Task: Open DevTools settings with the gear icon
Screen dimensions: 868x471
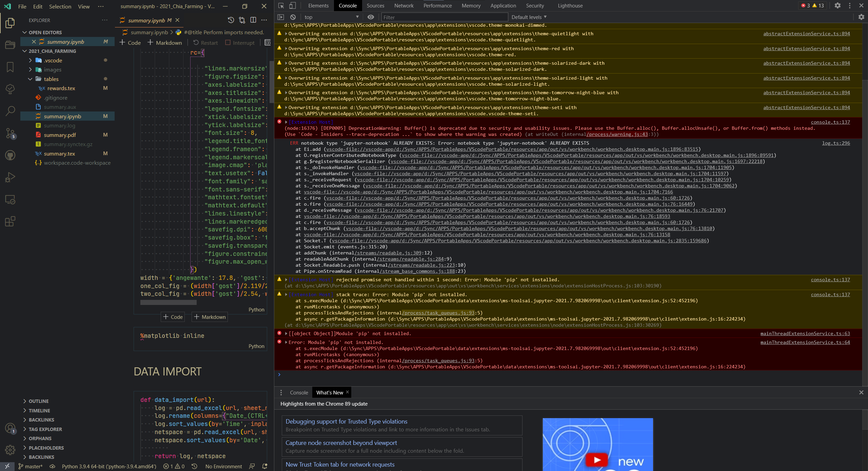Action: [x=837, y=5]
